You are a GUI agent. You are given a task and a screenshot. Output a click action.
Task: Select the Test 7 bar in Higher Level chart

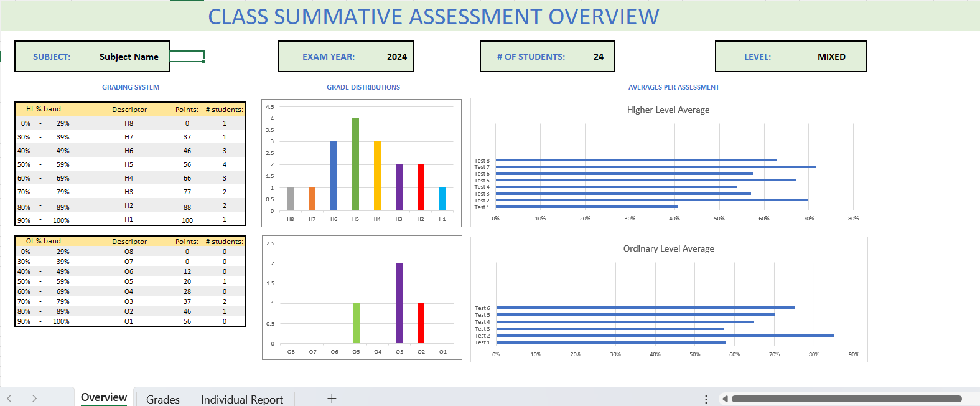[655, 167]
